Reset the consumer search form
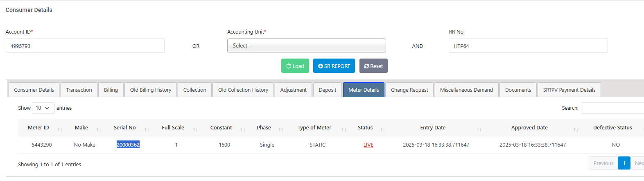The height and width of the screenshot is (181, 644). (x=373, y=66)
